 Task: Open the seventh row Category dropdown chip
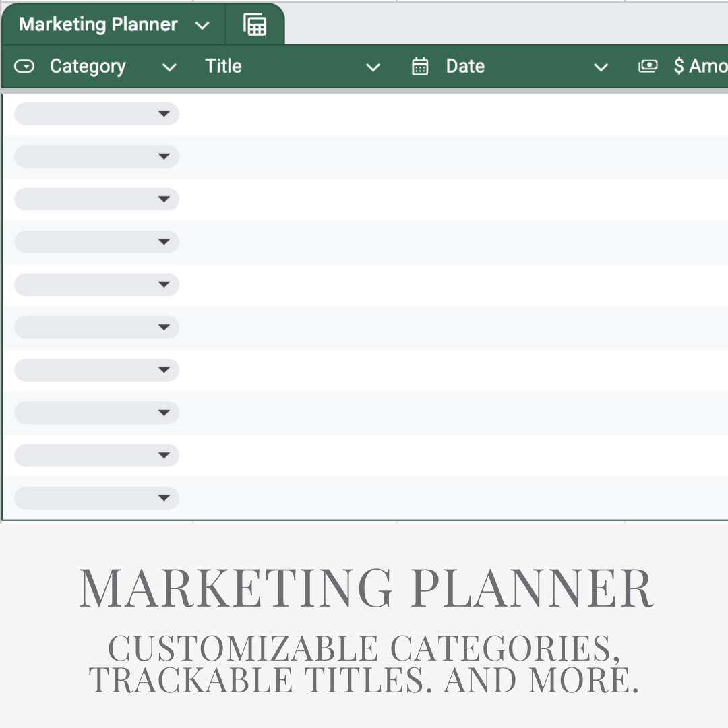click(96, 370)
